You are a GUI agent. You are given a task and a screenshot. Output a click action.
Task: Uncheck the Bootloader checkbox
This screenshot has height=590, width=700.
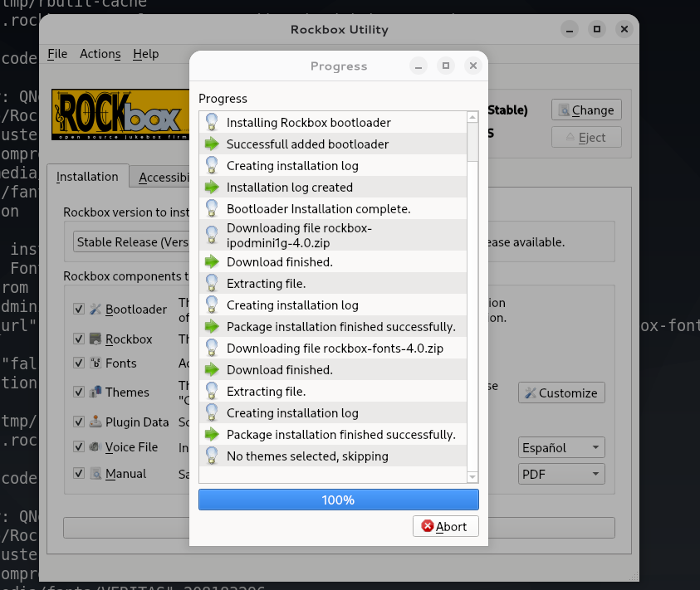click(79, 310)
